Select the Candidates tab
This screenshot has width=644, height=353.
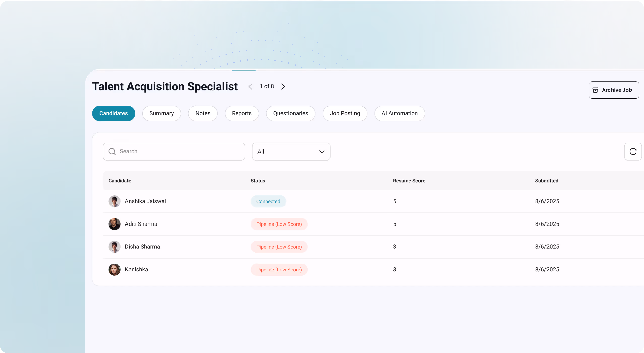(x=113, y=113)
